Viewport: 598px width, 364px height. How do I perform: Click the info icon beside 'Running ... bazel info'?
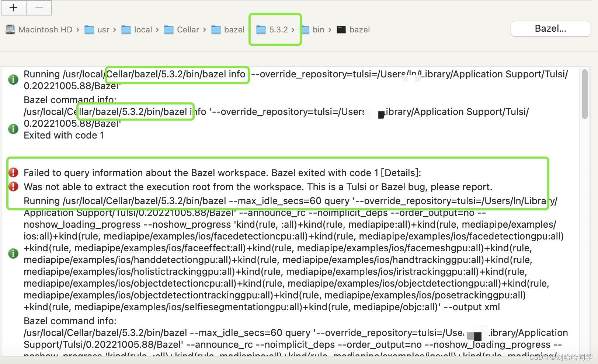[x=13, y=80]
